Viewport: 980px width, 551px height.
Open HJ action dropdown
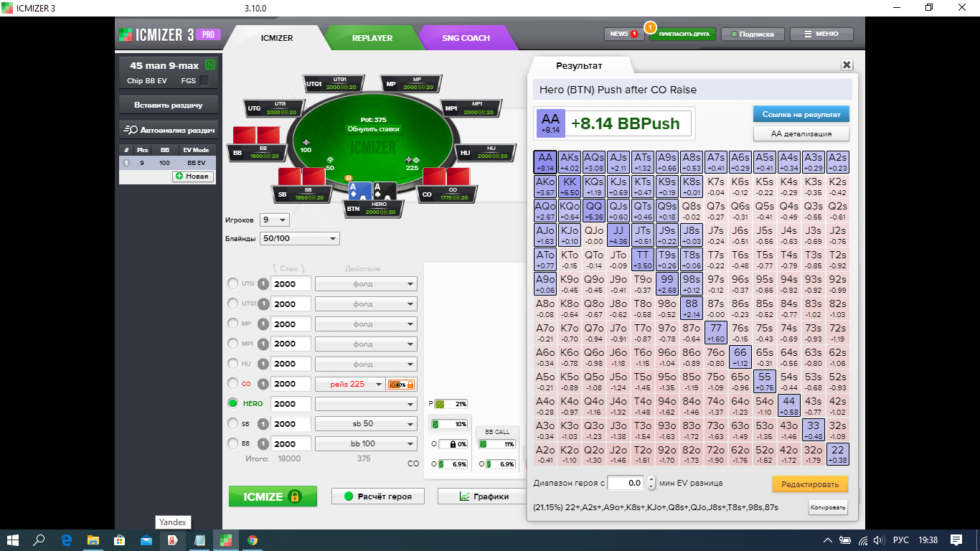tap(366, 364)
